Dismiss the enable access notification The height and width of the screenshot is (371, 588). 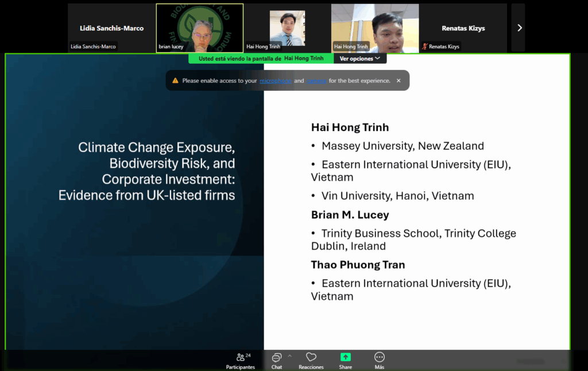399,81
